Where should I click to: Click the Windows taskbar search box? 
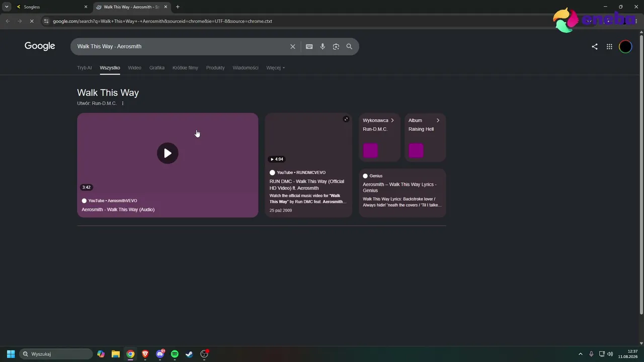tap(56, 354)
